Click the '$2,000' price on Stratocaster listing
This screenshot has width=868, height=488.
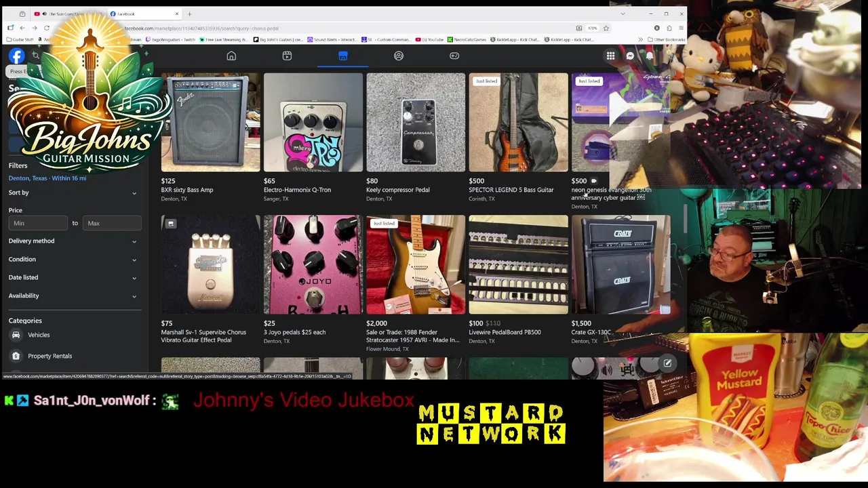(x=376, y=323)
